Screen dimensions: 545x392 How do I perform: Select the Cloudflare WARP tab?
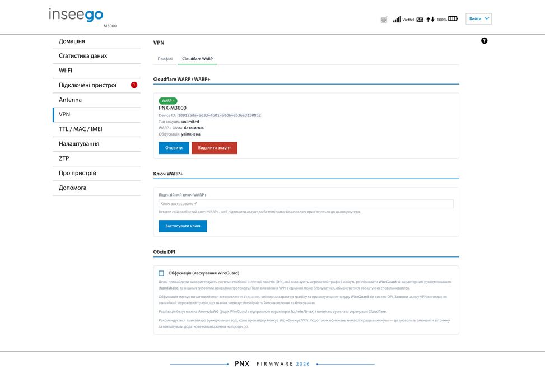click(197, 59)
